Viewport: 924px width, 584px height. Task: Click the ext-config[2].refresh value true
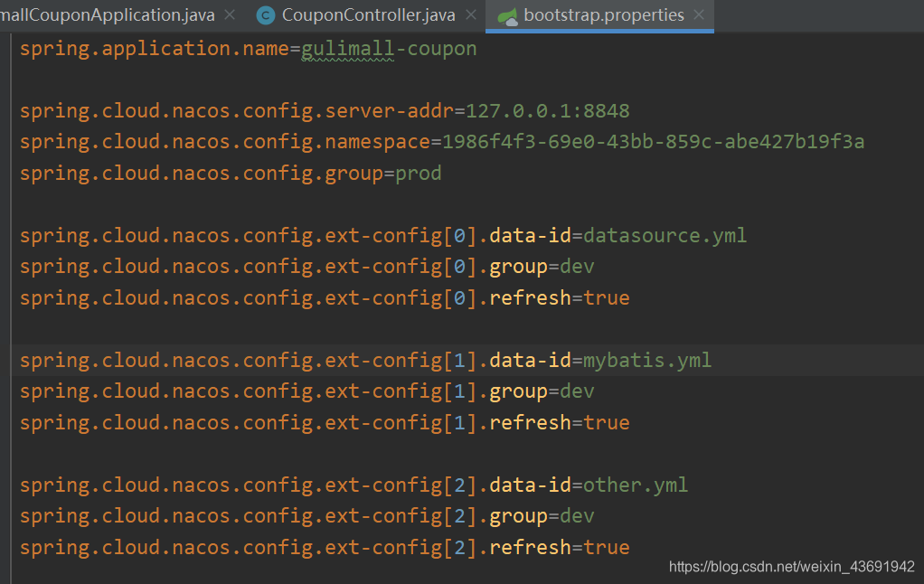click(607, 548)
